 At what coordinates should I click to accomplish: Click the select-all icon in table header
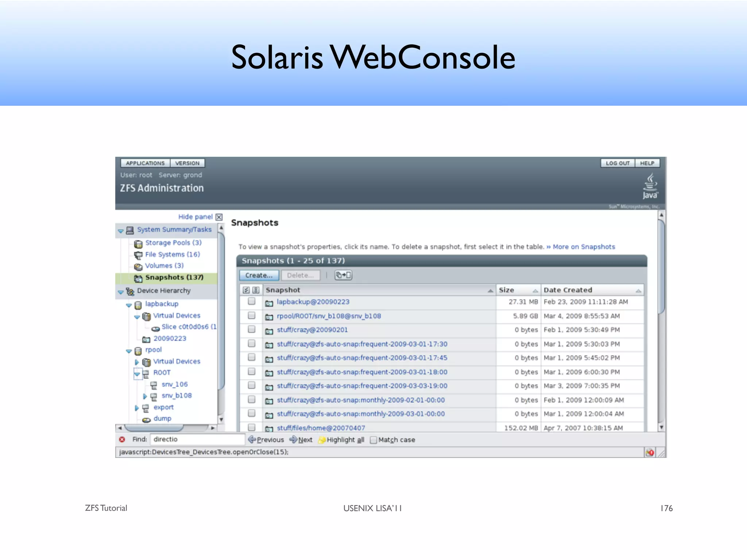[246, 290]
